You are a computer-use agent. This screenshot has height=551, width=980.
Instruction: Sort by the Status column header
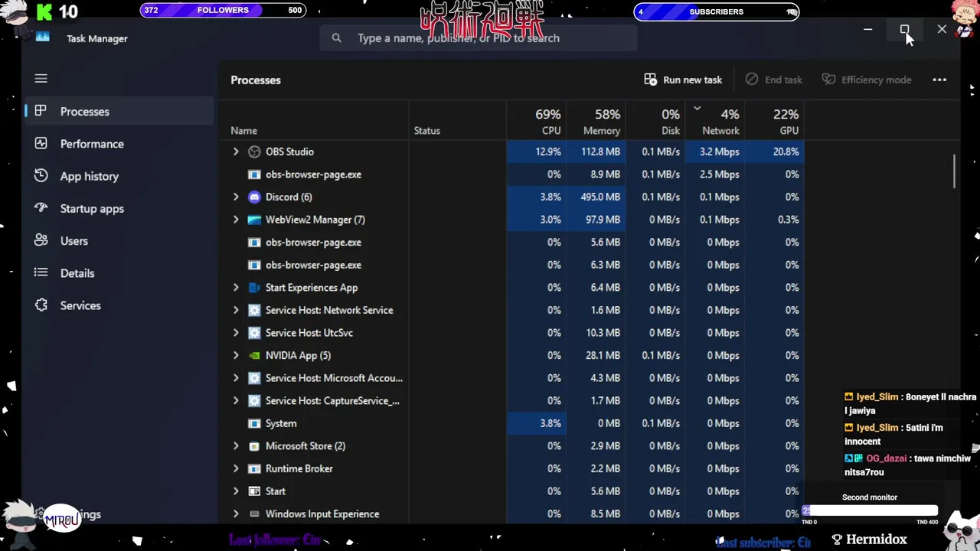coord(457,121)
